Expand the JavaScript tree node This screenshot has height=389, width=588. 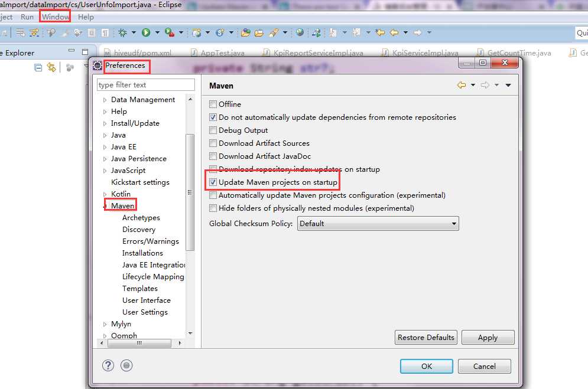coord(105,171)
